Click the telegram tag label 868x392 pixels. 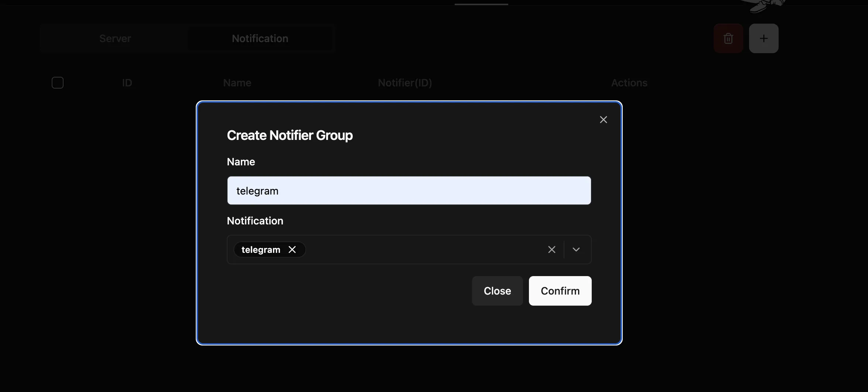pos(261,250)
